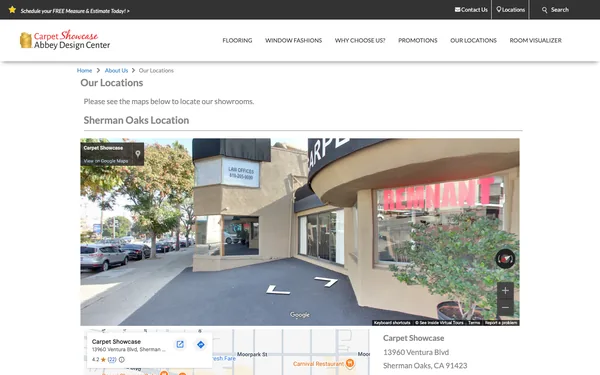600x375 pixels.
Task: Open the Promotions menu
Action: tap(417, 40)
